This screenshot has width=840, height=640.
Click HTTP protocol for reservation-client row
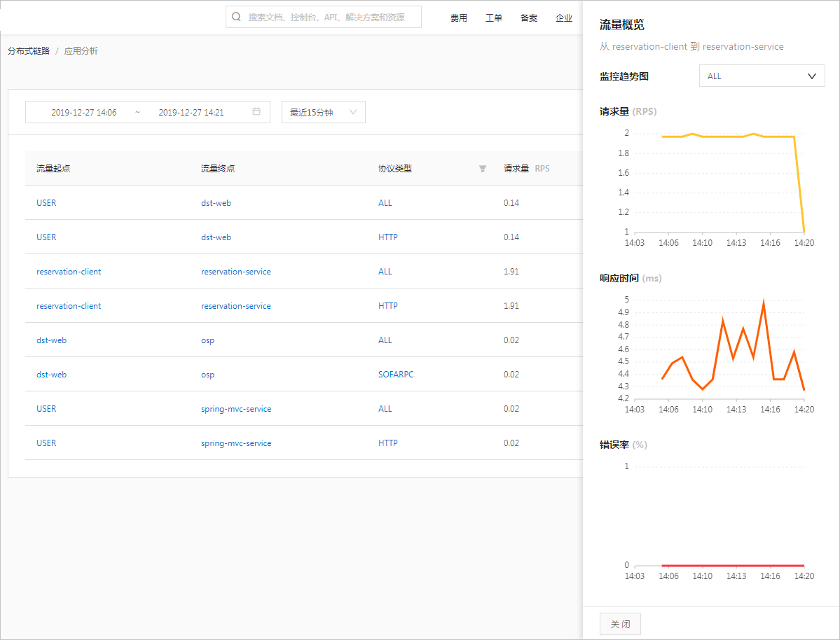[x=388, y=306]
